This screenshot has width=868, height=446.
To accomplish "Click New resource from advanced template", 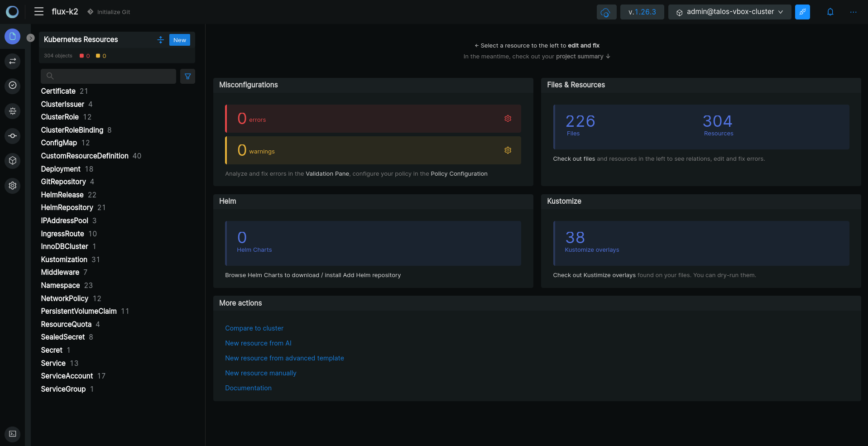I will (x=284, y=358).
